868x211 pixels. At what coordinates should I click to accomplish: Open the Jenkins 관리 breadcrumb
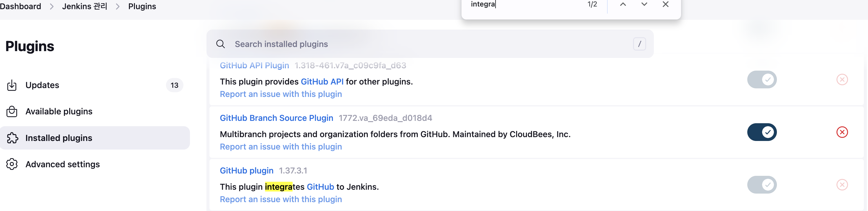(x=85, y=7)
